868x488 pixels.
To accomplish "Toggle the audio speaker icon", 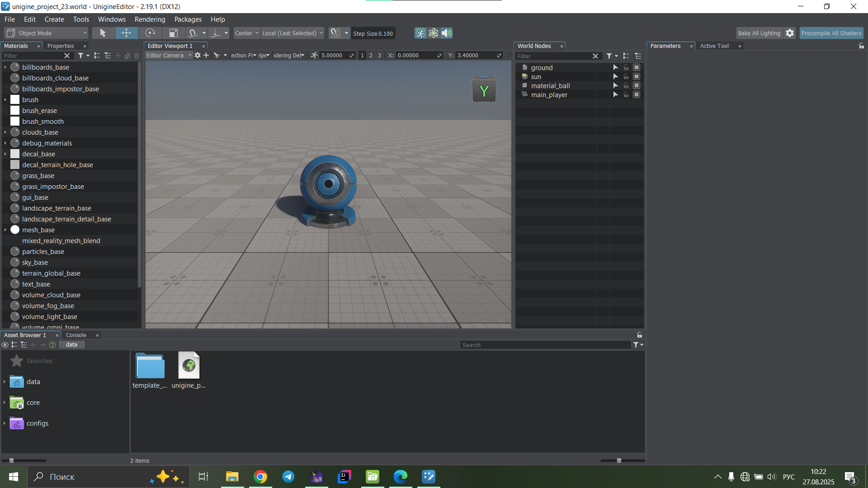I will coord(446,33).
